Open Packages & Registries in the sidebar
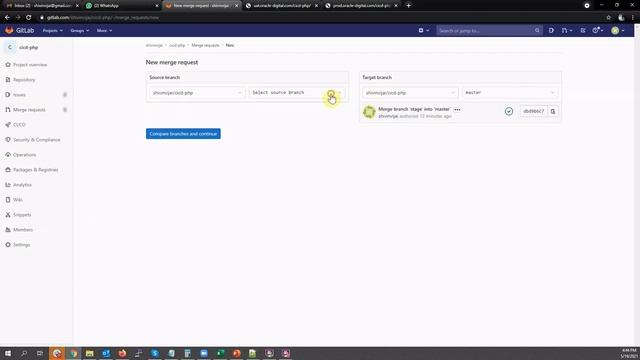Viewport: 640px width, 360px height. pyautogui.click(x=31, y=170)
